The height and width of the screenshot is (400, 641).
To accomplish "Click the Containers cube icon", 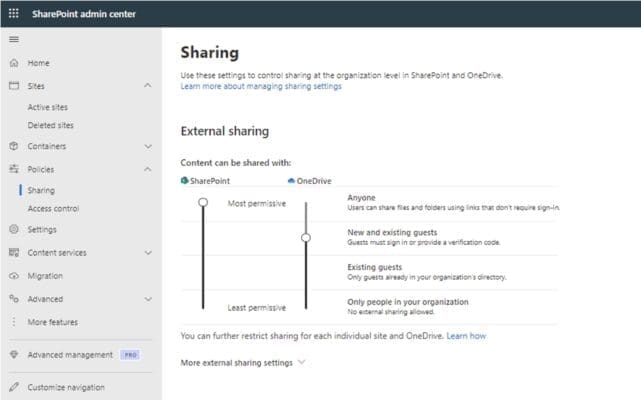I will click(14, 146).
